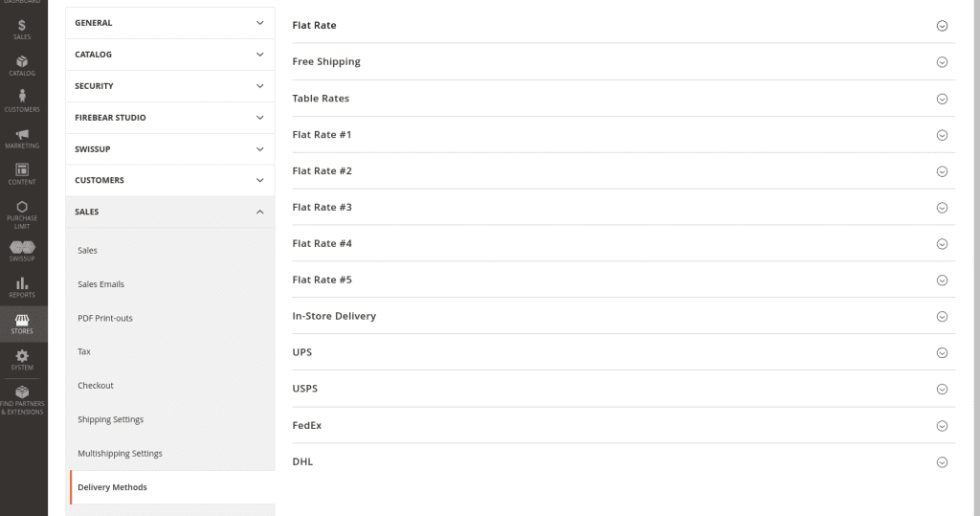The height and width of the screenshot is (516, 980).
Task: Collapse the Sales configuration tab
Action: tap(170, 212)
